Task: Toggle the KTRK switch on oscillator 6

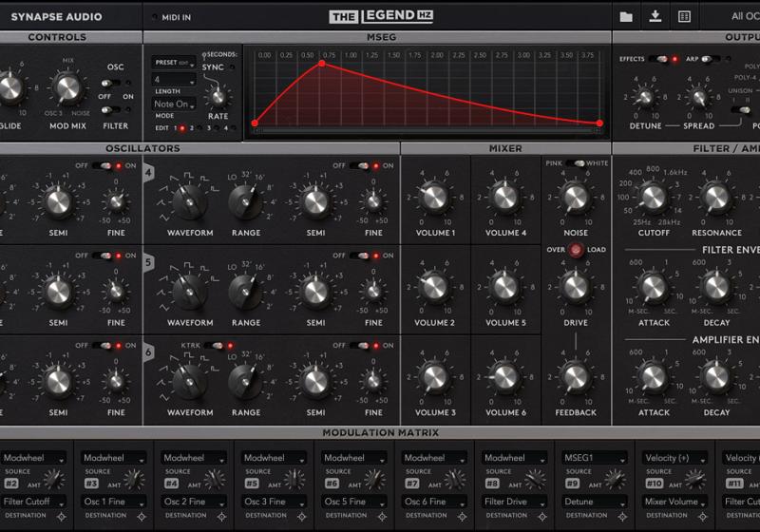Action: click(x=214, y=346)
